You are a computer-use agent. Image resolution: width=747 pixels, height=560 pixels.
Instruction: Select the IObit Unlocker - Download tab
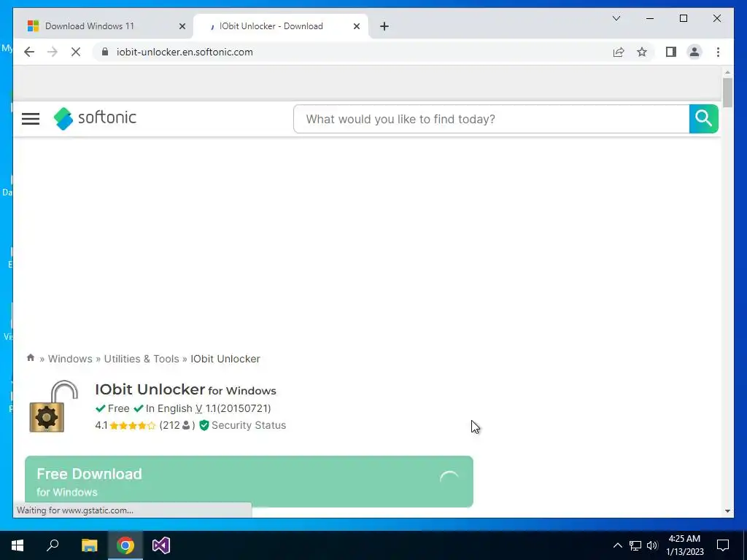pyautogui.click(x=281, y=26)
